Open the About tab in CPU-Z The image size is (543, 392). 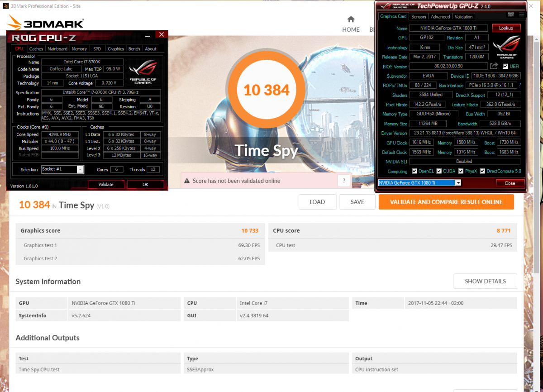coord(151,49)
